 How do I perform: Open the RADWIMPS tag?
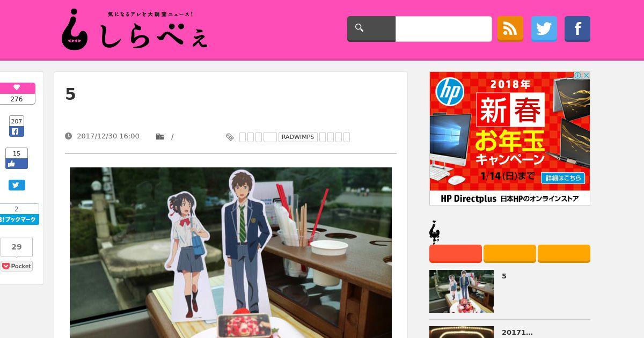click(298, 137)
